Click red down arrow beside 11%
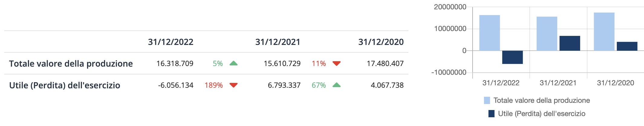644x126 pixels. tap(337, 63)
